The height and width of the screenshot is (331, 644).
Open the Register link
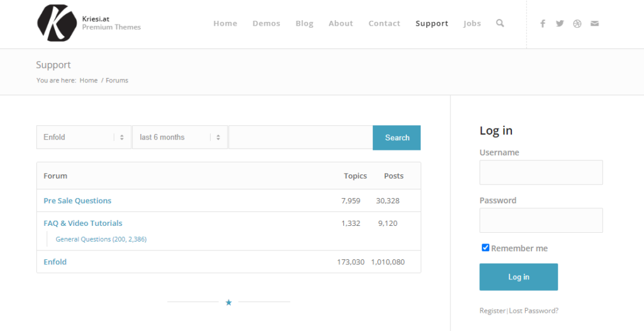(x=492, y=311)
